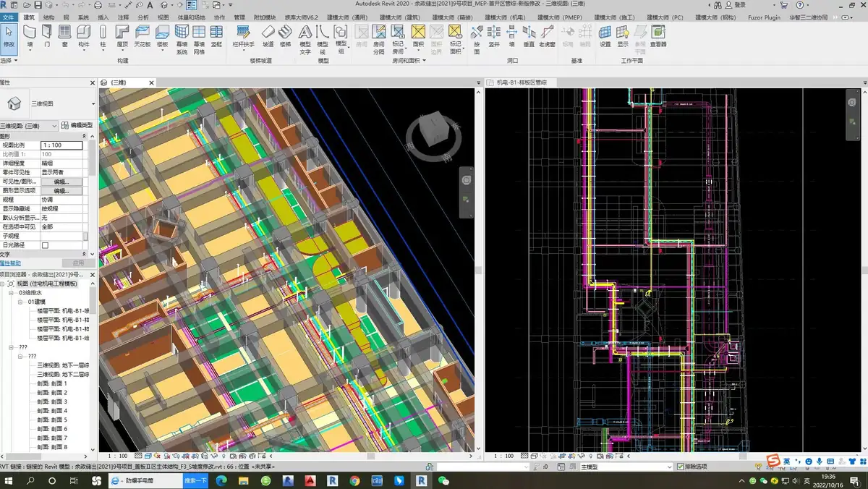This screenshot has width=868, height=489.
Task: Select the 屋顶 (Roof) tool
Action: pos(122,36)
